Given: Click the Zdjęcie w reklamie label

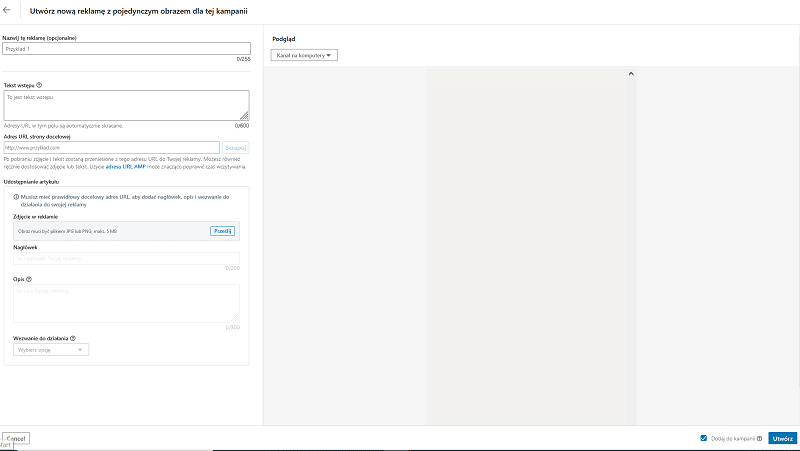Looking at the screenshot, I should coord(36,217).
